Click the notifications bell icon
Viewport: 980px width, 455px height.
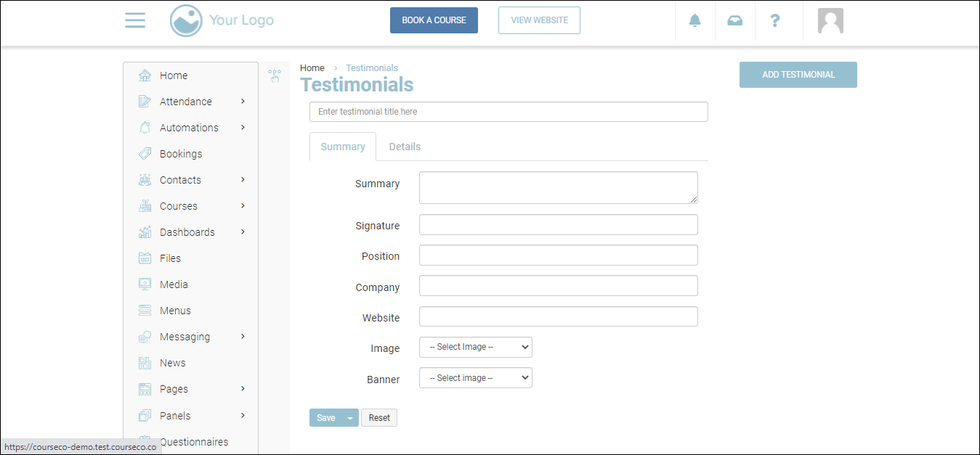point(695,20)
